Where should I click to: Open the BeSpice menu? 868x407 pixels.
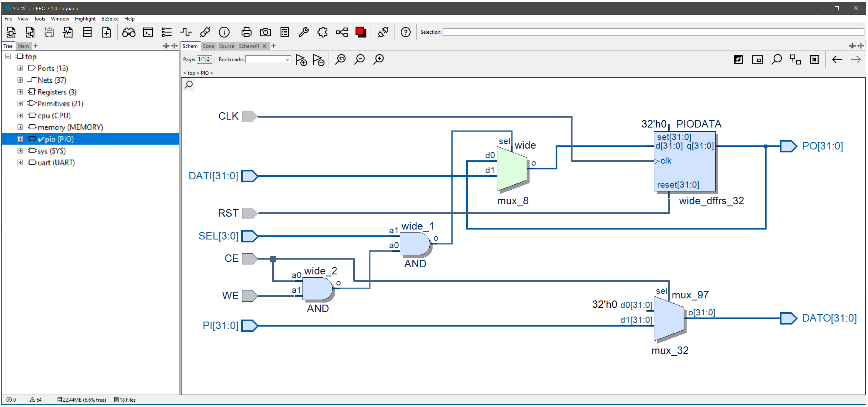[110, 18]
